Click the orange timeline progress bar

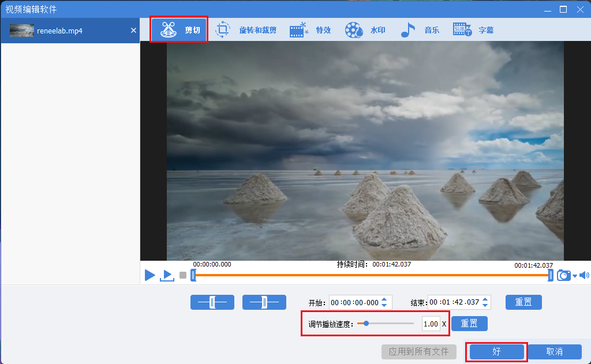click(x=372, y=275)
